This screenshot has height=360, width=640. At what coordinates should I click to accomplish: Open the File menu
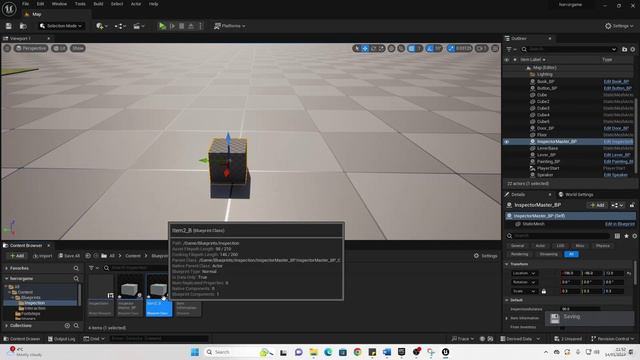(25, 4)
